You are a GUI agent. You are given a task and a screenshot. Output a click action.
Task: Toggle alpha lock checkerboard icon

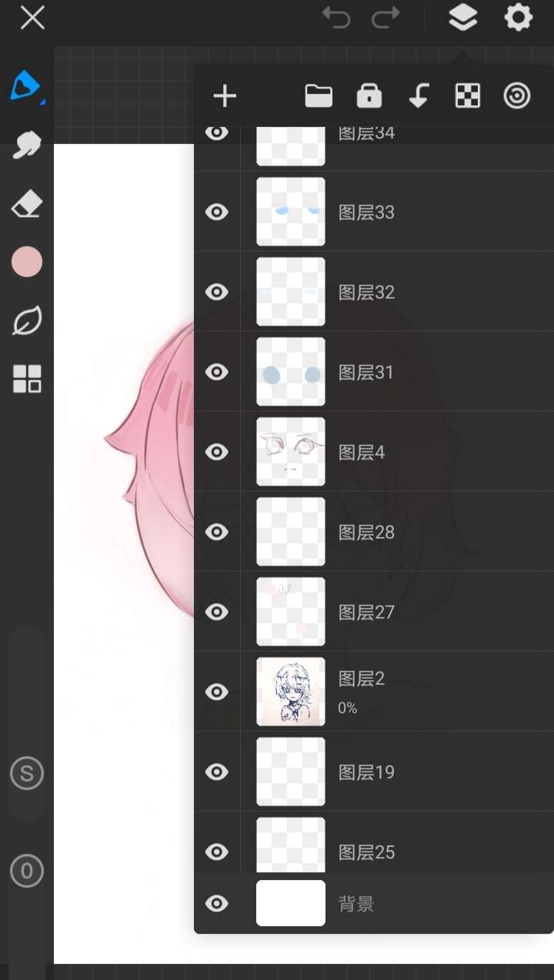tap(468, 96)
